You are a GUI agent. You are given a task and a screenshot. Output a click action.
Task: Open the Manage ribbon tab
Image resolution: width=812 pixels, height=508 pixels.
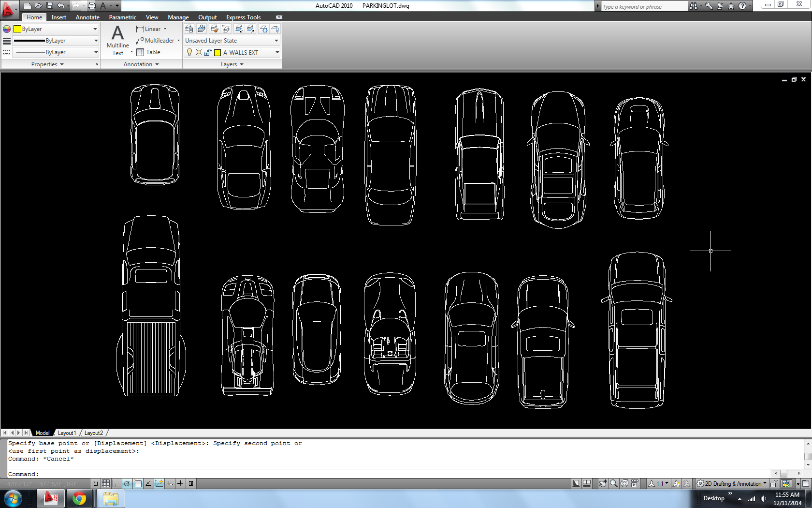coord(178,17)
